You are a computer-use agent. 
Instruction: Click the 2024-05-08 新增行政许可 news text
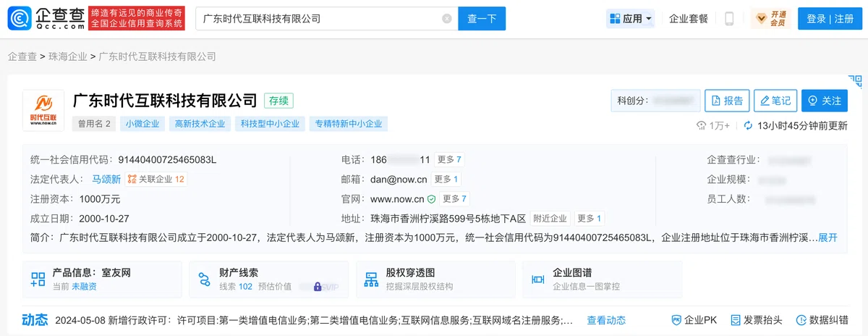[315, 320]
